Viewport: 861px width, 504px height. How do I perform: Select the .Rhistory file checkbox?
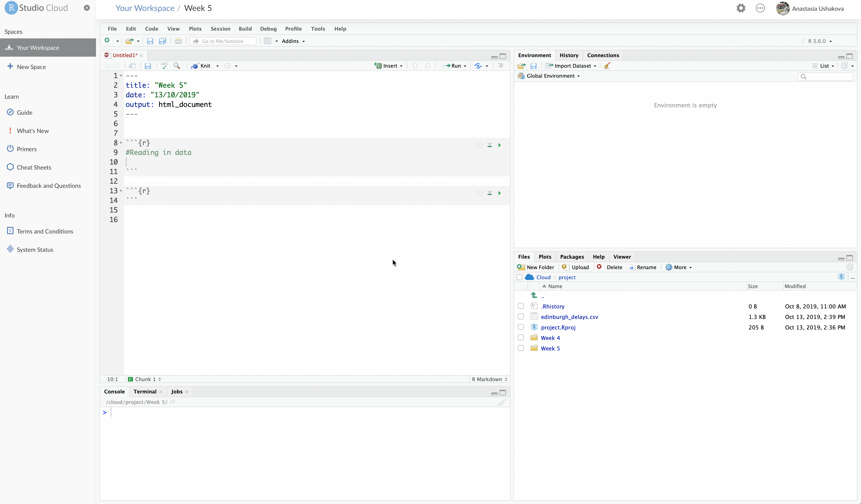point(520,306)
